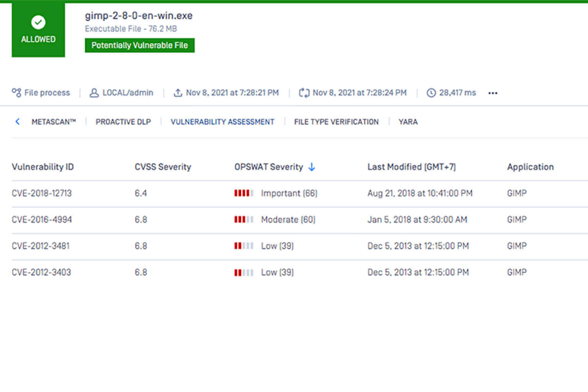This screenshot has height=392, width=588.
Task: Open the CVE-2018-12713 vulnerability entry
Action: tap(42, 193)
